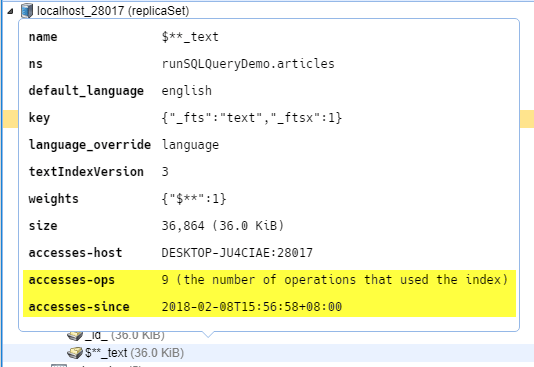The width and height of the screenshot is (534, 367).
Task: Click the _id_ index icon
Action: click(x=75, y=335)
